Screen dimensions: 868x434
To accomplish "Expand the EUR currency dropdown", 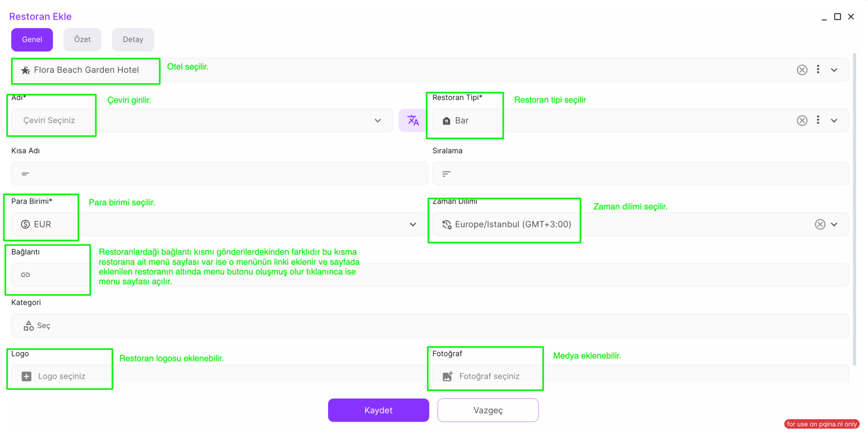I will pyautogui.click(x=413, y=224).
